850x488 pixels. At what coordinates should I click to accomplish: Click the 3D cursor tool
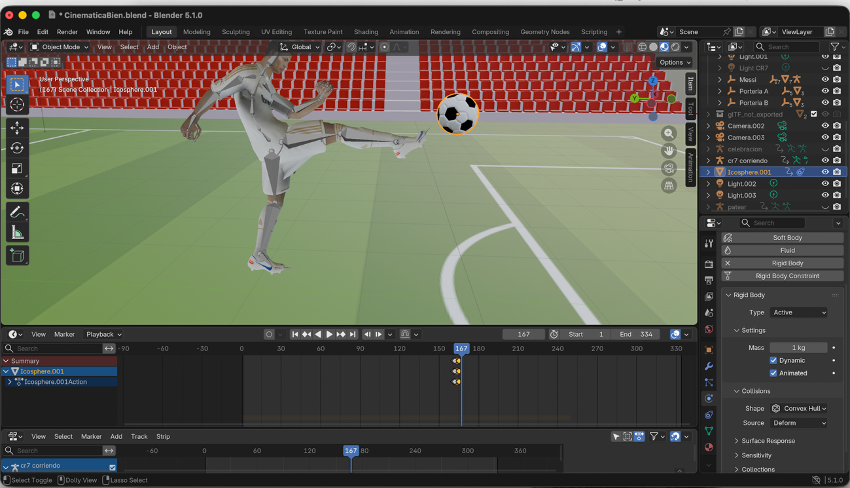pyautogui.click(x=17, y=105)
